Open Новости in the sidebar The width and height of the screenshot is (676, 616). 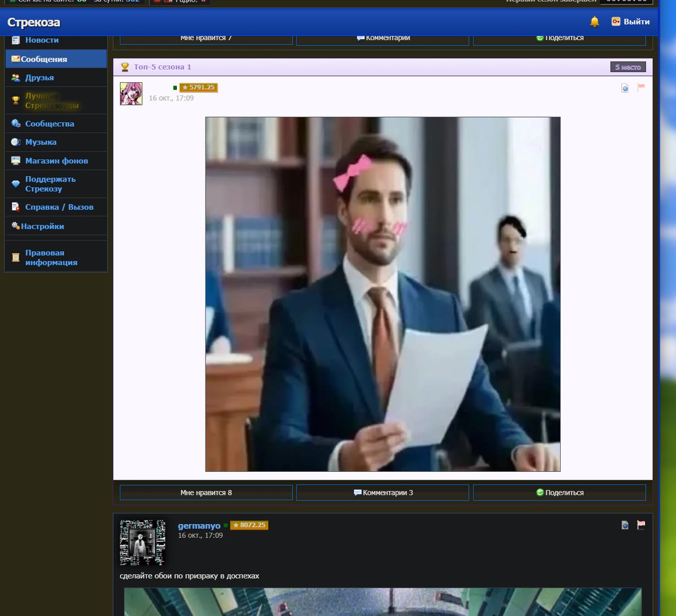click(x=56, y=41)
